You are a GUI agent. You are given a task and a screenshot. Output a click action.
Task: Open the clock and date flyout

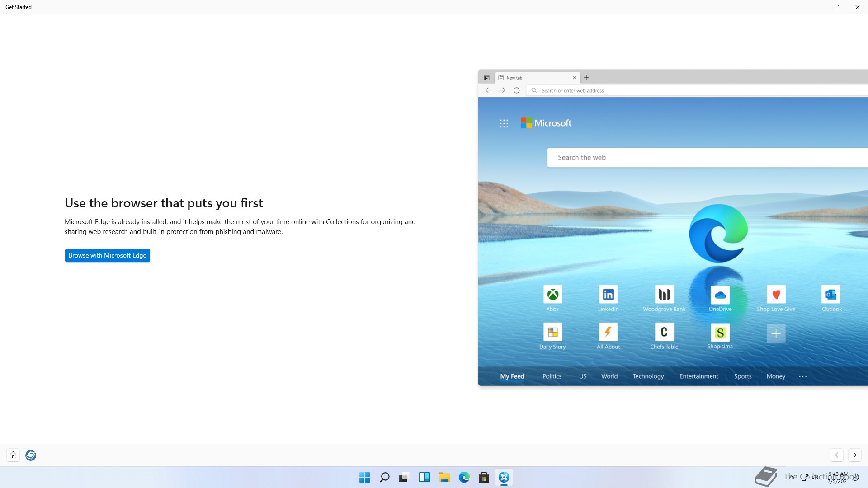click(x=838, y=478)
